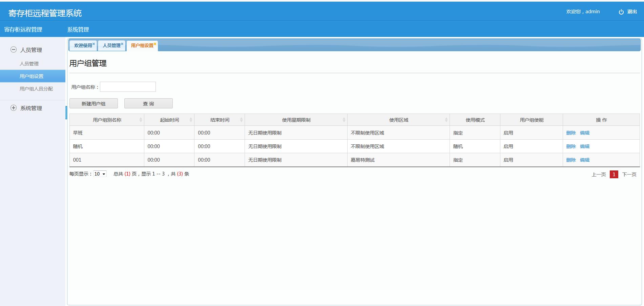
Task: Delete the 早班 user group
Action: point(571,133)
